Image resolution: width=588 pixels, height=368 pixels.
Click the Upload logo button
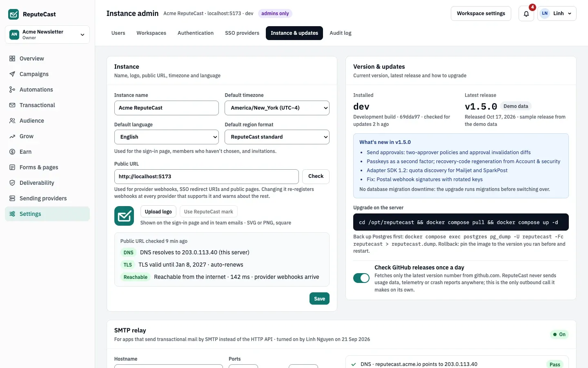(158, 211)
